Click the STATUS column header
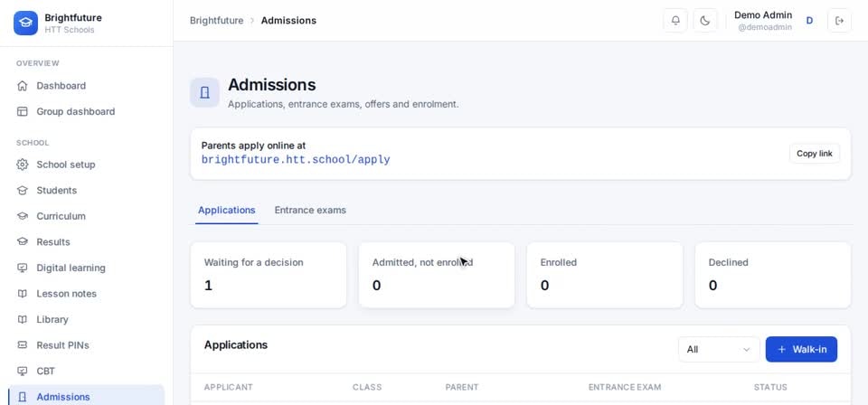The width and height of the screenshot is (868, 405). click(x=770, y=387)
